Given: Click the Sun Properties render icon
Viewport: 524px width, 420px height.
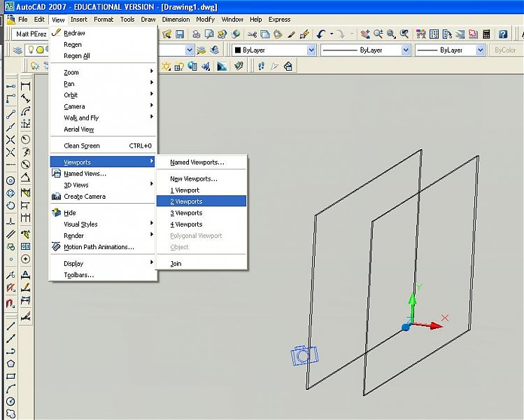Looking at the screenshot, I should 167,66.
